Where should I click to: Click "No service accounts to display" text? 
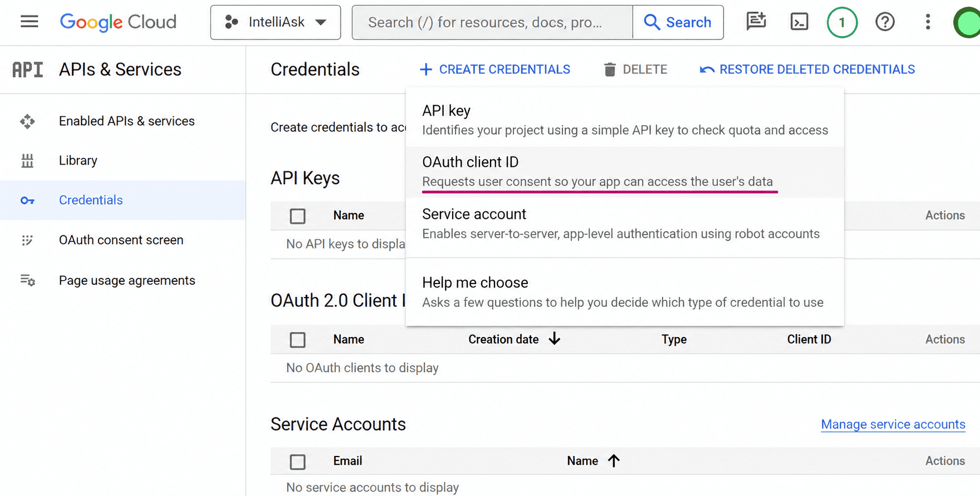click(373, 488)
